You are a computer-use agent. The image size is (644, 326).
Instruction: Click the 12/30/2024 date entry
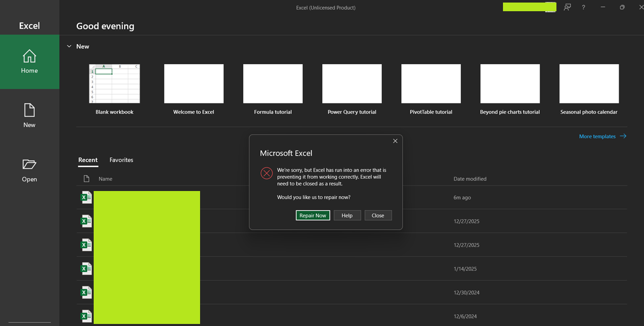[466, 293]
